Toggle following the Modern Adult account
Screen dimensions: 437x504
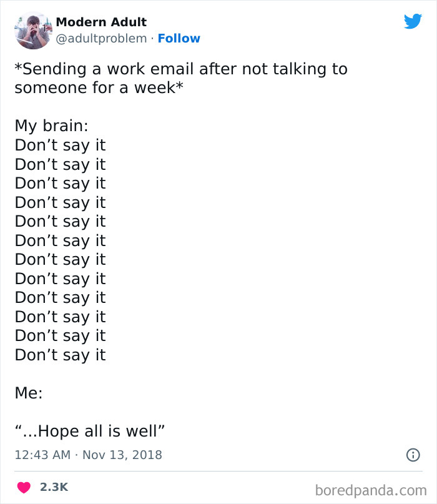pos(180,39)
